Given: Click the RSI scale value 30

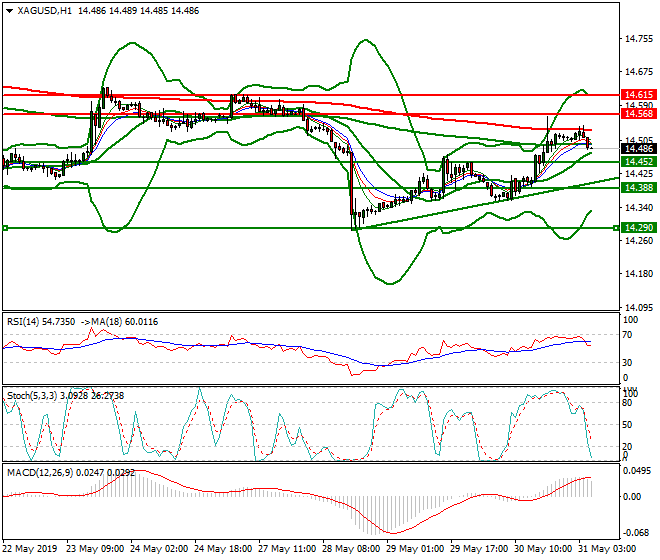Looking at the screenshot, I should pyautogui.click(x=627, y=363).
